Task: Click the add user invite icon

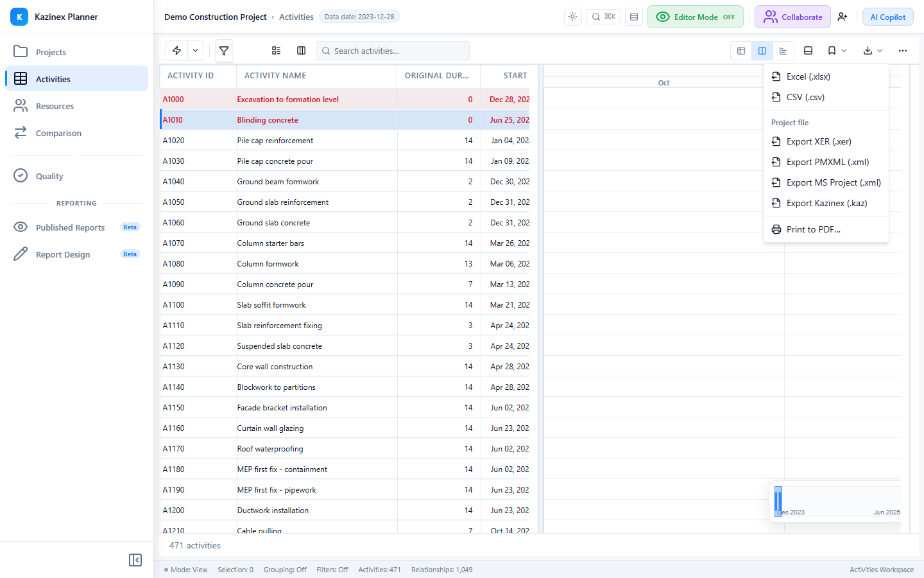Action: click(x=843, y=17)
